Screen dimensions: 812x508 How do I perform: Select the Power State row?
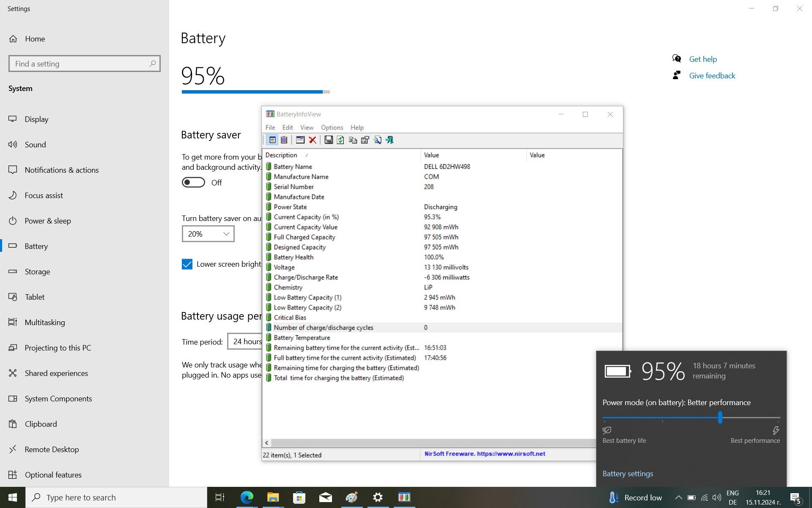[x=442, y=207]
